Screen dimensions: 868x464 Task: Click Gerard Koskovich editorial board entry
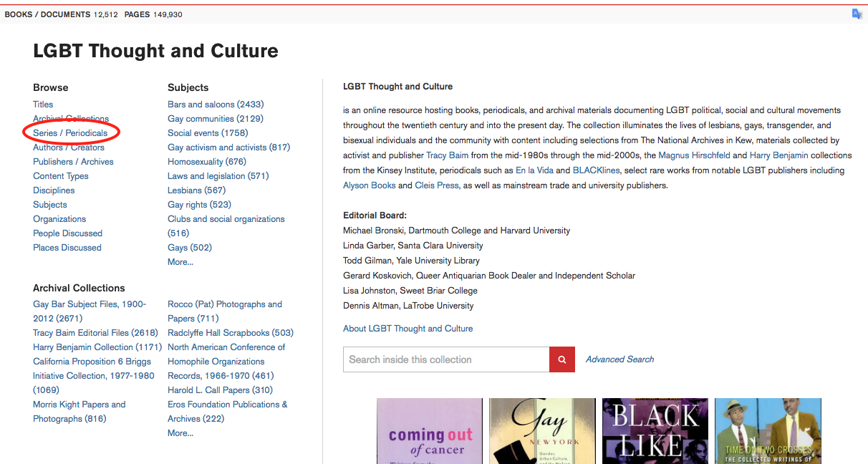489,276
